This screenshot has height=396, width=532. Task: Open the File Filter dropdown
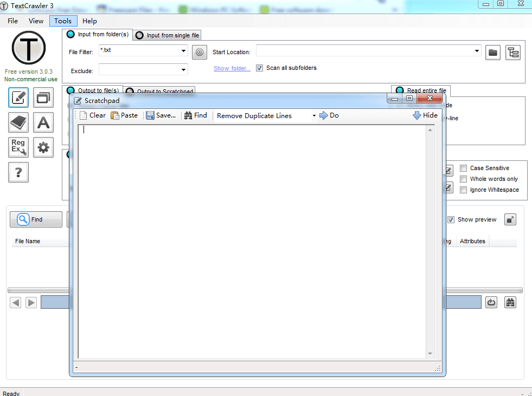coord(183,51)
